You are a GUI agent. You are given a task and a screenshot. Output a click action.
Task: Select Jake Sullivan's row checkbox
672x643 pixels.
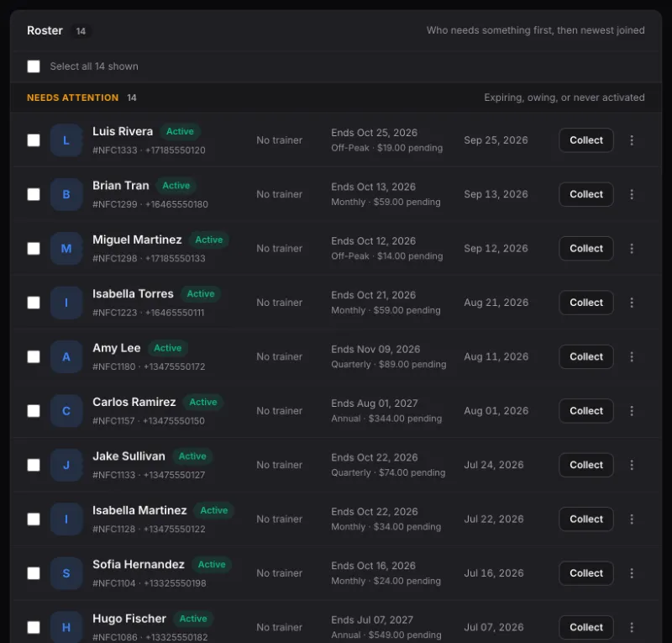[x=34, y=465]
